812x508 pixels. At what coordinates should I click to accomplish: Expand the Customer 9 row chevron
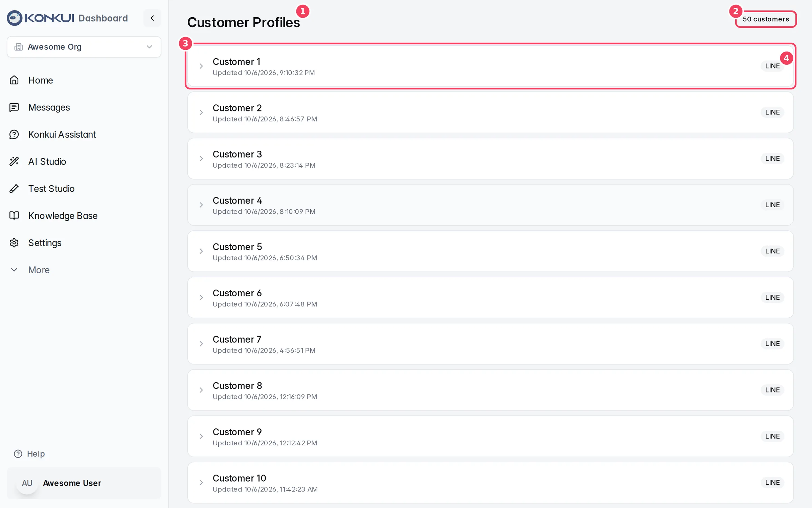click(201, 436)
